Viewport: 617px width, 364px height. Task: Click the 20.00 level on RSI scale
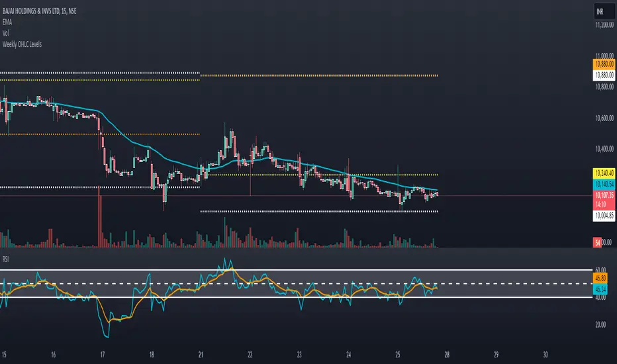click(600, 325)
